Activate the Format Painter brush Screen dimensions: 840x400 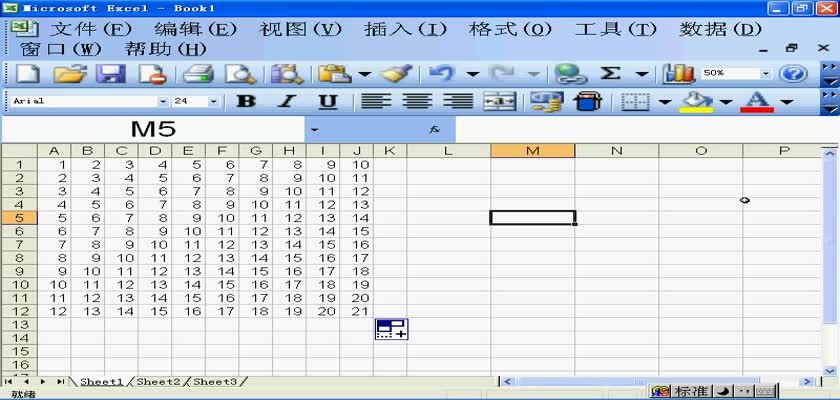(x=397, y=74)
